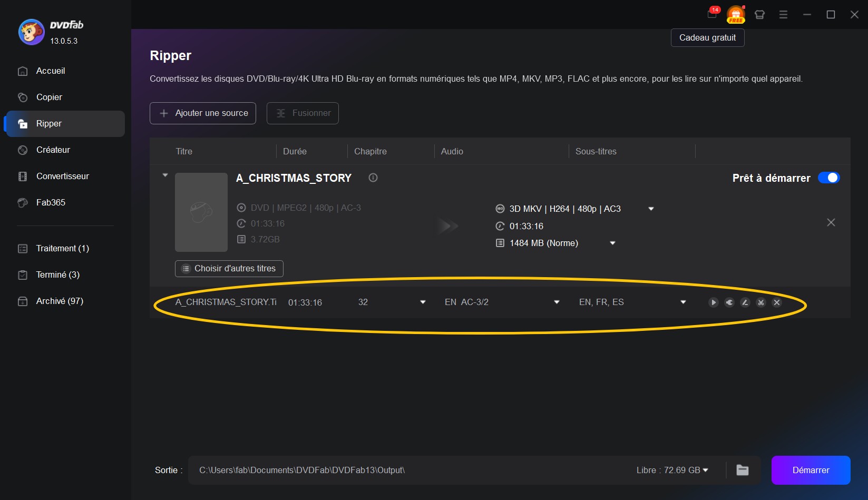Image resolution: width=868 pixels, height=500 pixels.
Task: Open the EN AC-3/2 audio dropdown
Action: [557, 302]
